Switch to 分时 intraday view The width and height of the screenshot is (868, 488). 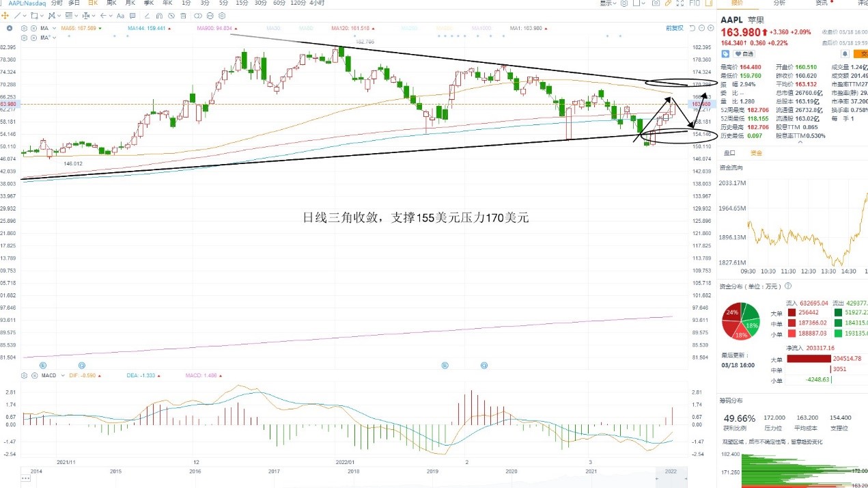pos(56,3)
